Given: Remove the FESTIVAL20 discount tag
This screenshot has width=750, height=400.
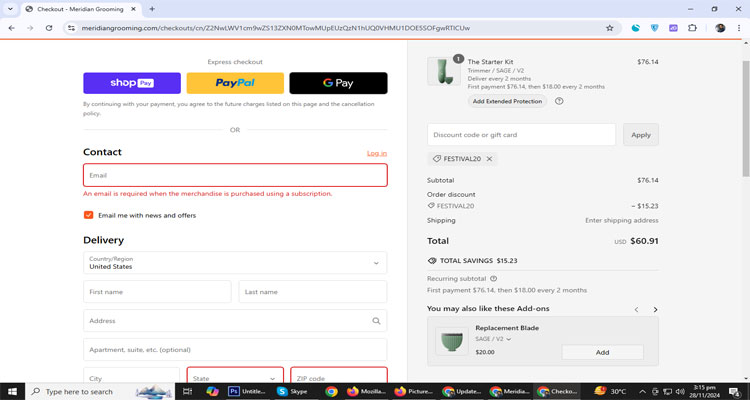Looking at the screenshot, I should tap(489, 159).
